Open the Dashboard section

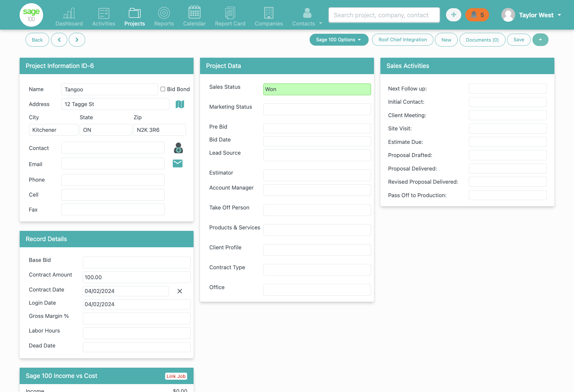click(69, 17)
